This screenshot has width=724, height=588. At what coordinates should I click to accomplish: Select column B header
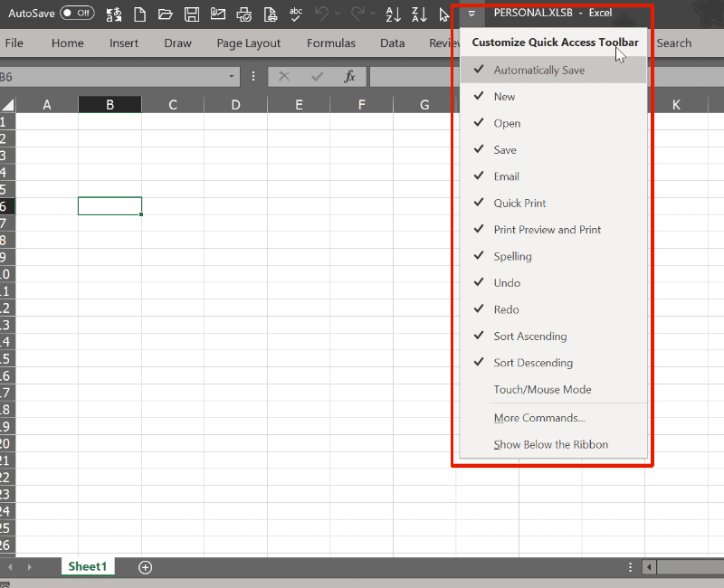(x=110, y=105)
